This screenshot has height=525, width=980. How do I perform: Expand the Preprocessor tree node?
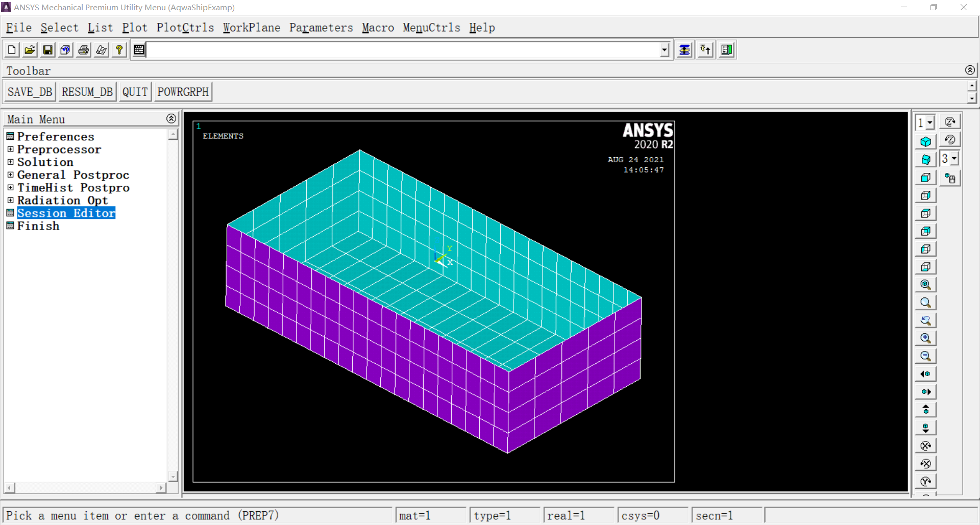10,149
